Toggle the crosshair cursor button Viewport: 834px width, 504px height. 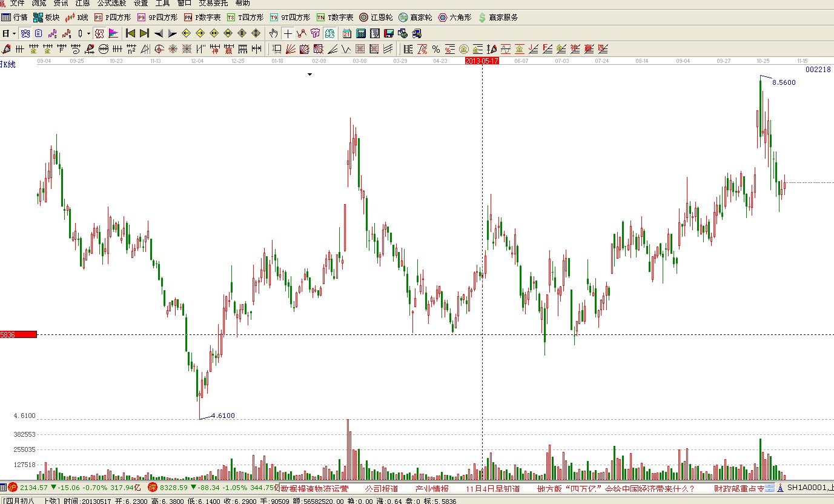coord(288,33)
